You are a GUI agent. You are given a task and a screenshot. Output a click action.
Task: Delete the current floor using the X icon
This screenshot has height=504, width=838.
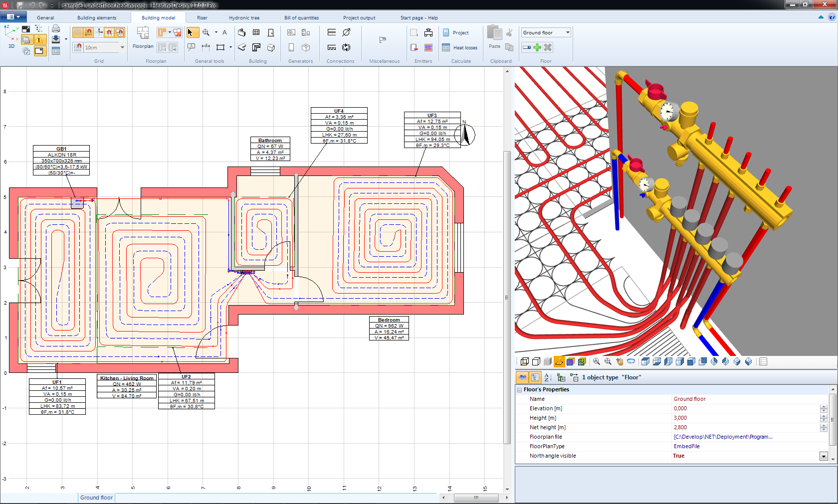point(547,47)
